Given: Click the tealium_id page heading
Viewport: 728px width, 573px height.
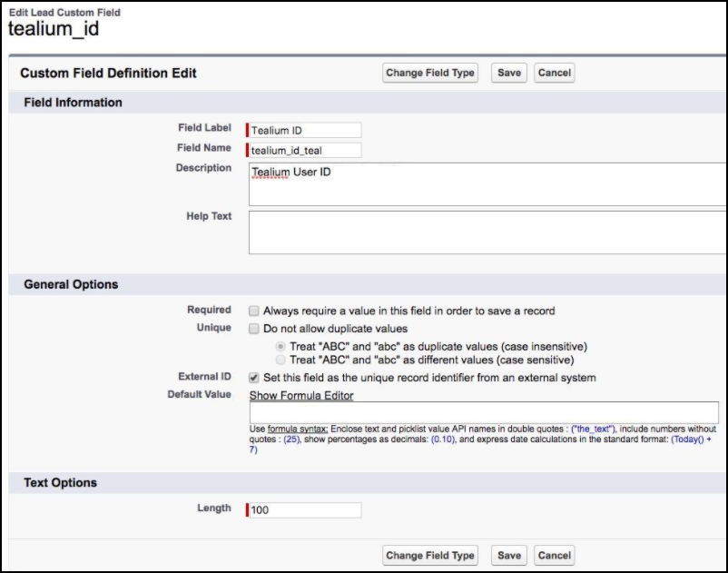Looking at the screenshot, I should (53, 29).
